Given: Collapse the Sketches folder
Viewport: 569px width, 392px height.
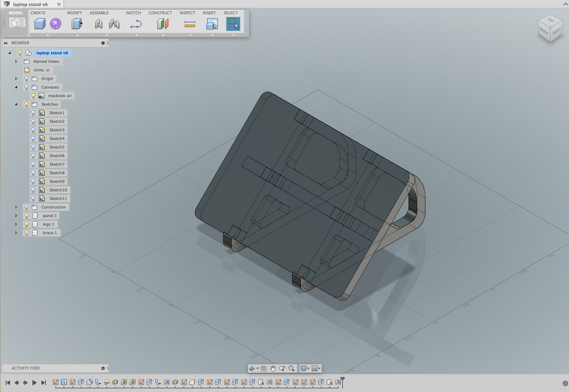Looking at the screenshot, I should pyautogui.click(x=16, y=104).
